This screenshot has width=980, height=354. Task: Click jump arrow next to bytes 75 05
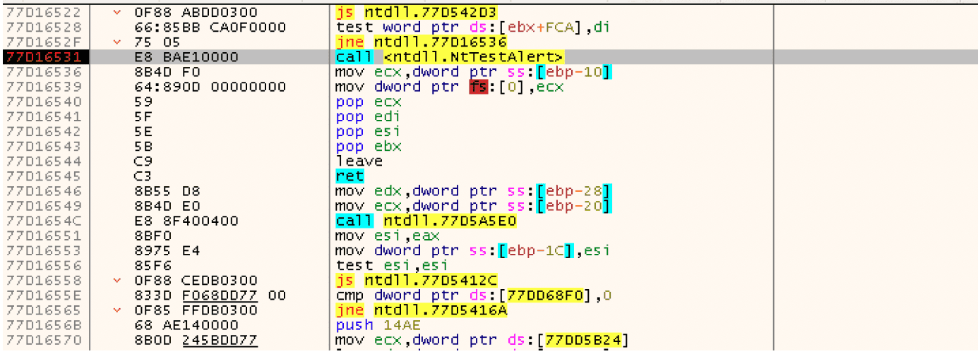117,42
